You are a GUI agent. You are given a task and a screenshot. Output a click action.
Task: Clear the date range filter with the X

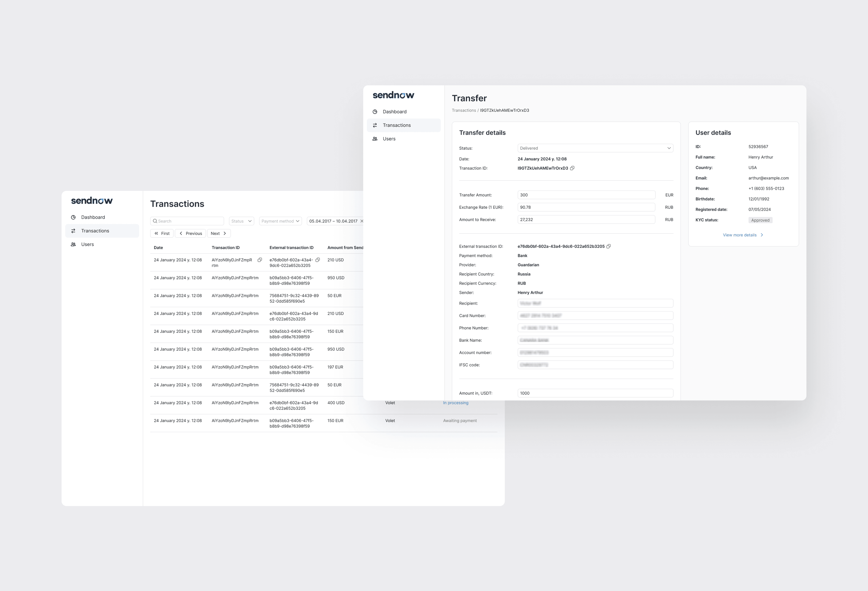coord(362,221)
